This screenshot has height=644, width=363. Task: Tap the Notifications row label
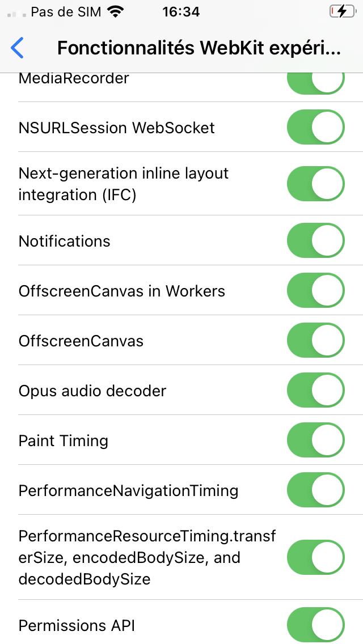65,241
